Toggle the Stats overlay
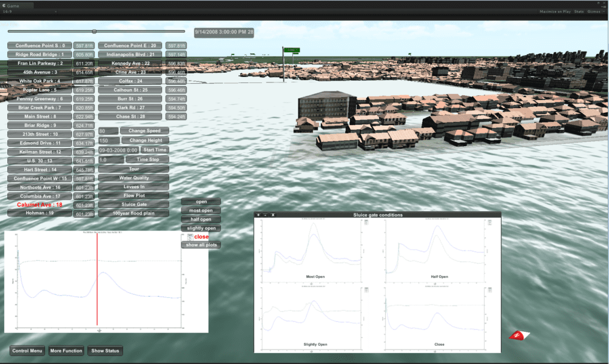Viewport: 609px width, 364px height. tap(578, 11)
